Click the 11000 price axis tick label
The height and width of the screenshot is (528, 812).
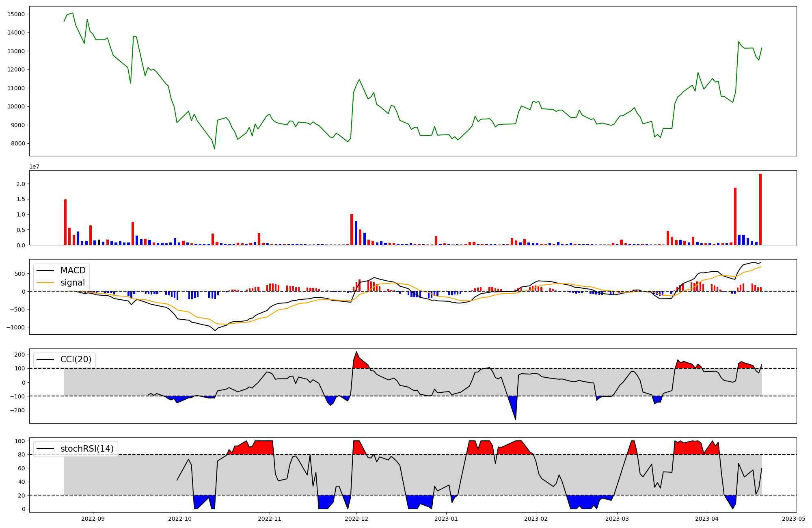pyautogui.click(x=16, y=88)
